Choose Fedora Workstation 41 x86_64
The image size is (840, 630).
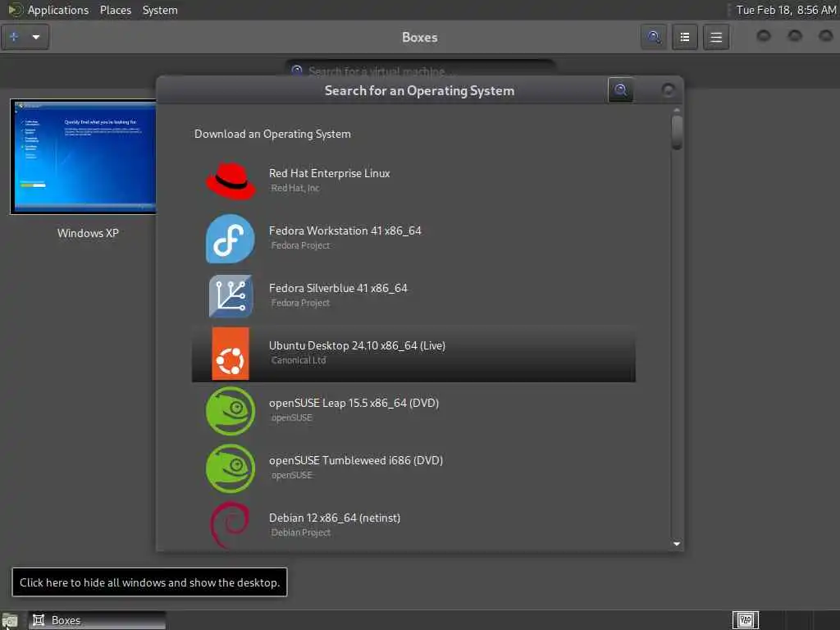(345, 231)
